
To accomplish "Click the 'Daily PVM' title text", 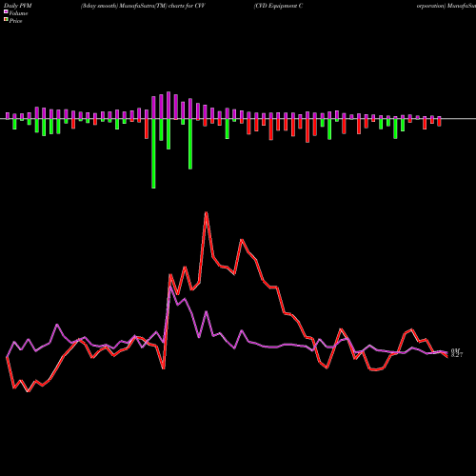I will (18, 6).
